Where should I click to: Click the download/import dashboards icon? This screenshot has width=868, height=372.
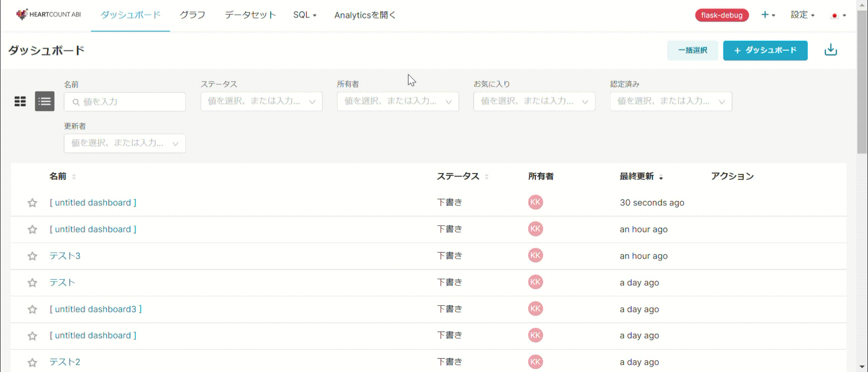(x=830, y=50)
